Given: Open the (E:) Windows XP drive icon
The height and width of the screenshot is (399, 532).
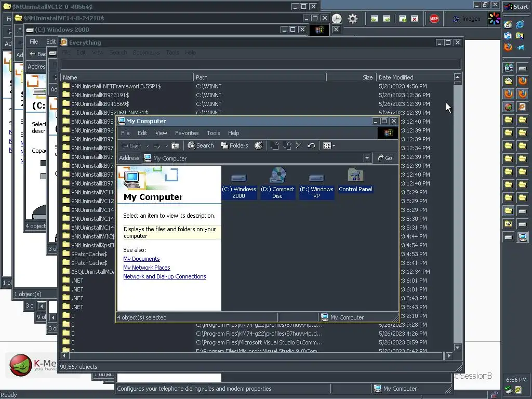Looking at the screenshot, I should tap(316, 183).
